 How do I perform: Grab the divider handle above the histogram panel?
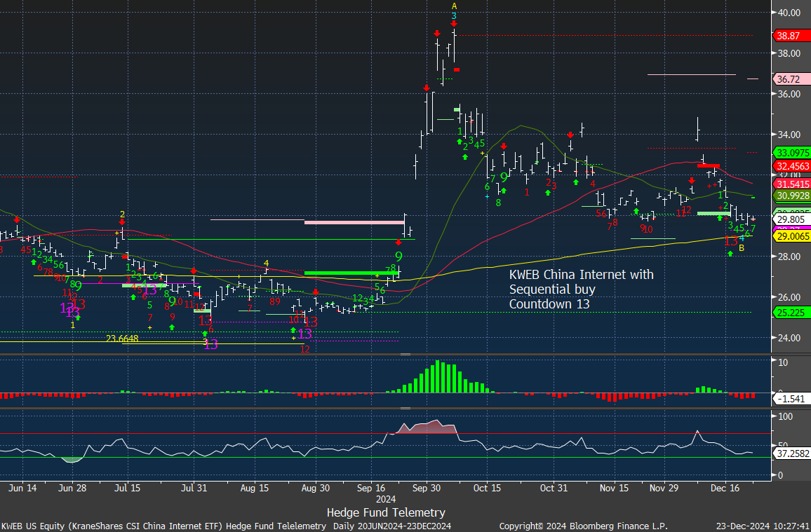coord(405,355)
